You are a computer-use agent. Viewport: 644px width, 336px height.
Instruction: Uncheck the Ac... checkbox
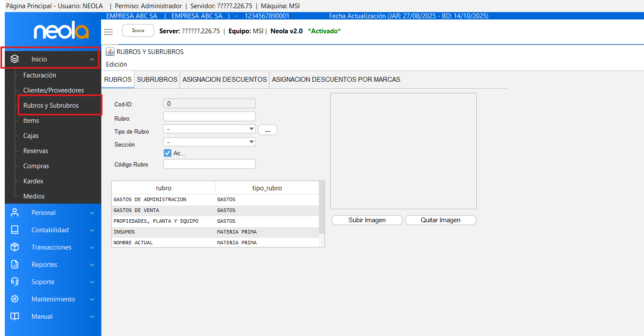coord(168,153)
